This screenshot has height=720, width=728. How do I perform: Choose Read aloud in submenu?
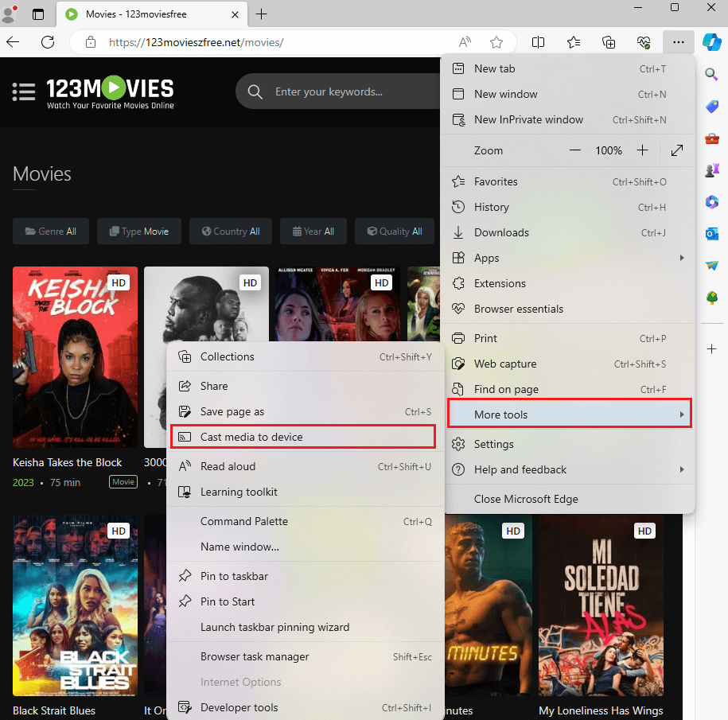[x=305, y=466]
